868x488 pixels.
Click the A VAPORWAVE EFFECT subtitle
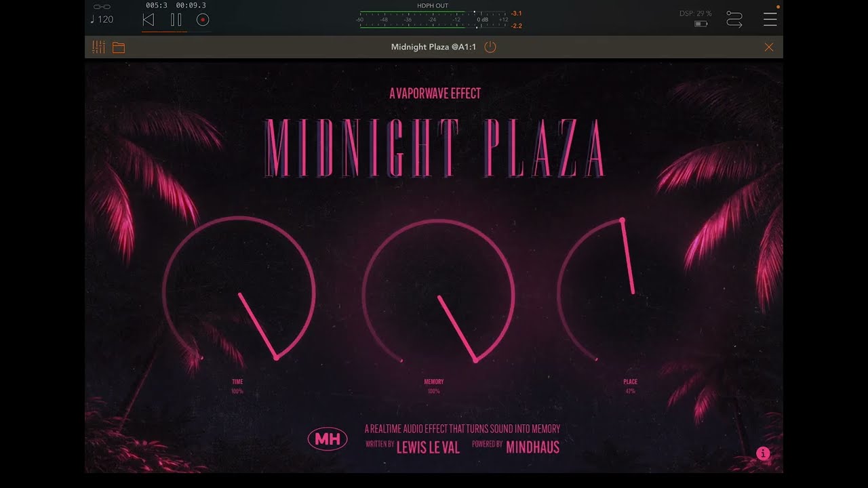pyautogui.click(x=435, y=94)
